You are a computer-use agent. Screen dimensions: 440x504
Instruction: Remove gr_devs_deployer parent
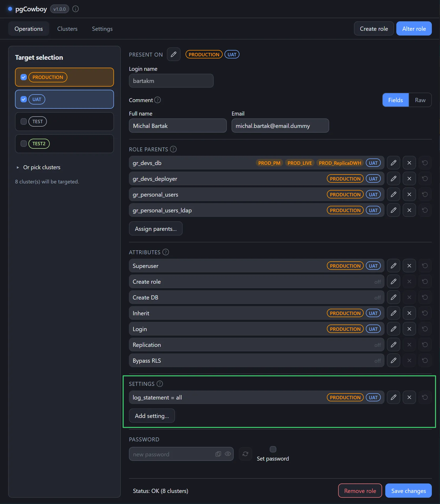409,179
